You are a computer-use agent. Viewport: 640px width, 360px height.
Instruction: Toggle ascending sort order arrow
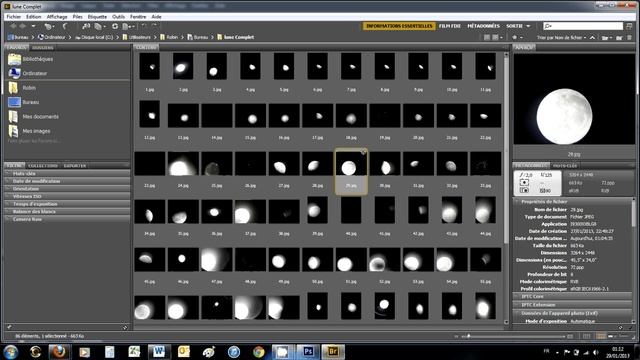[592, 37]
